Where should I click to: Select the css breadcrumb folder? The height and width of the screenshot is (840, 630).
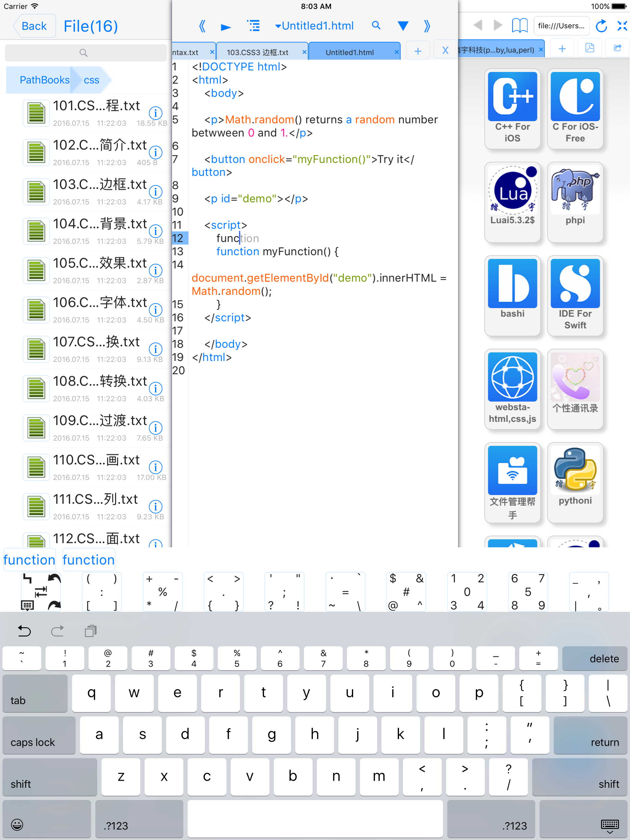(x=91, y=80)
